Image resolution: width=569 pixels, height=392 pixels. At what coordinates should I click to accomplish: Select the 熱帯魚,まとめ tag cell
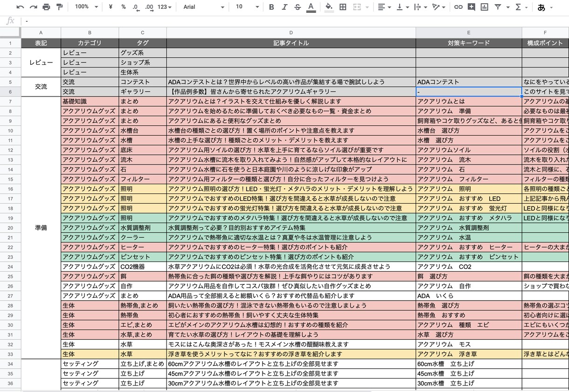point(142,305)
